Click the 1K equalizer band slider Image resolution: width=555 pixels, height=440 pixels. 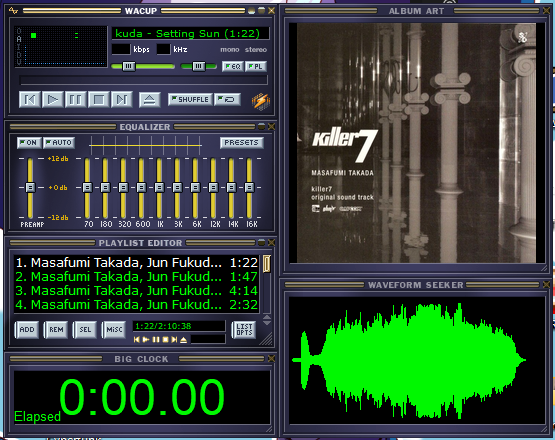(x=159, y=188)
